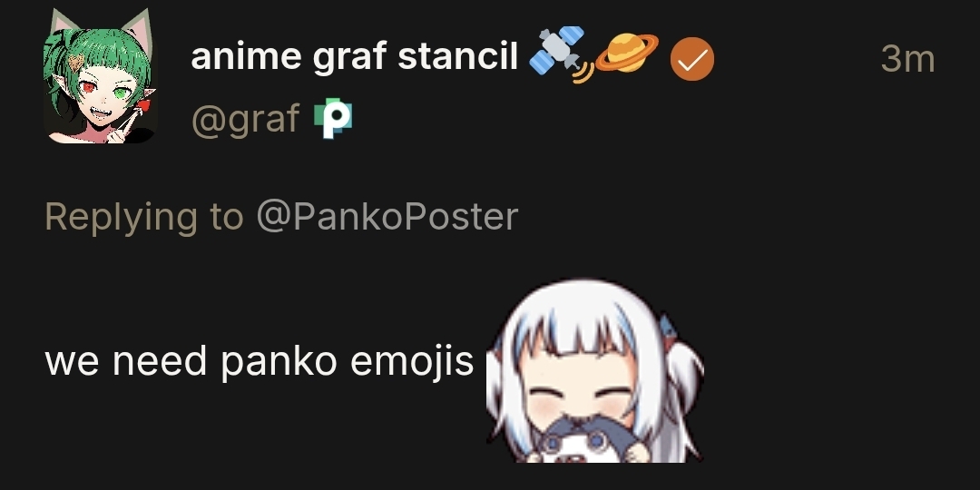Click the satellite emoji beside the name
The height and width of the screenshot is (490, 980).
tap(561, 55)
